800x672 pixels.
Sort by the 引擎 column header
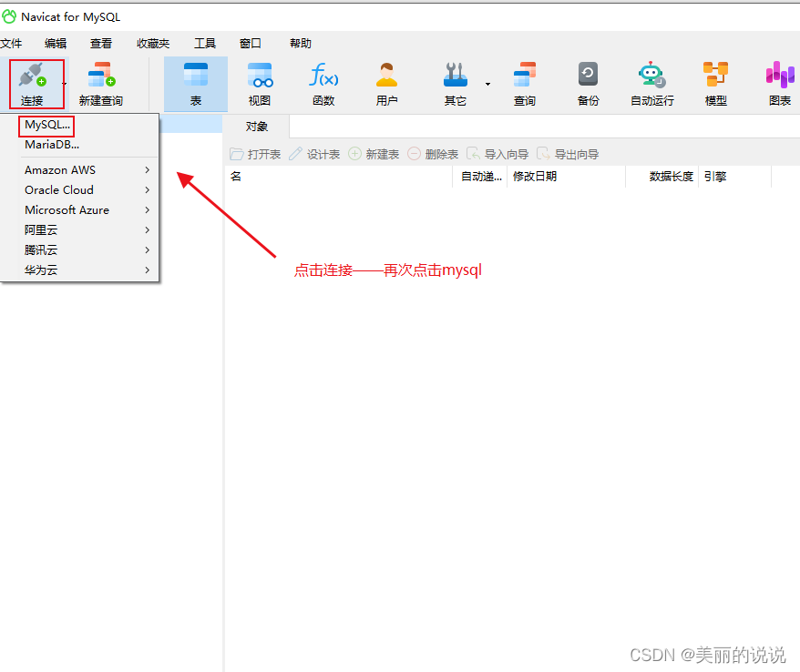[734, 177]
